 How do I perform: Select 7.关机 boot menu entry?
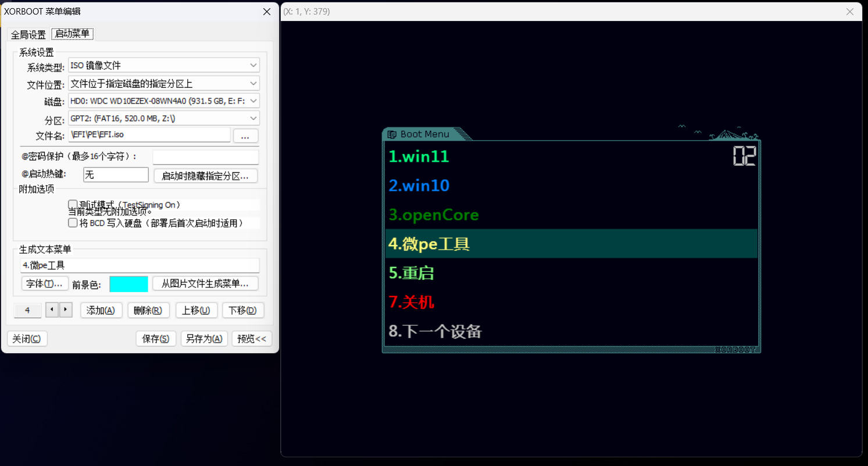click(x=571, y=302)
